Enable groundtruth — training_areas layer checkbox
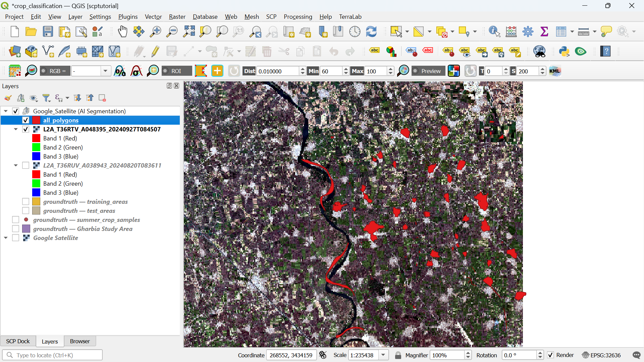The width and height of the screenshot is (644, 362). [25, 201]
